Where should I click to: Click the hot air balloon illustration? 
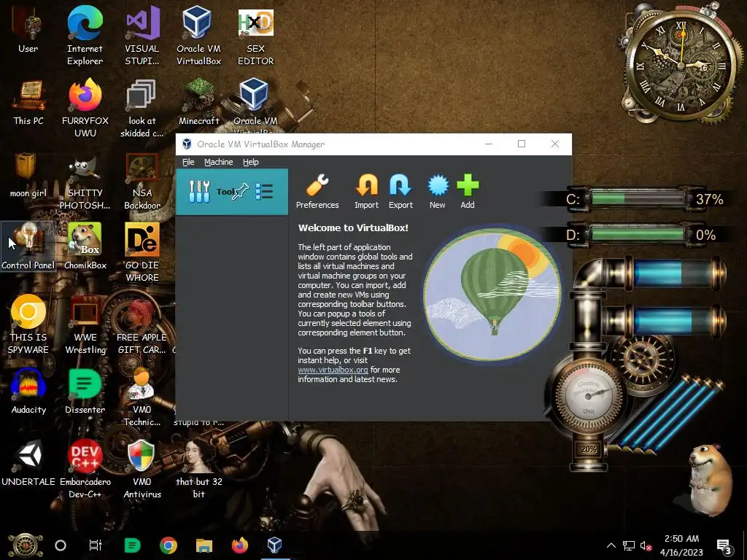tap(492, 293)
